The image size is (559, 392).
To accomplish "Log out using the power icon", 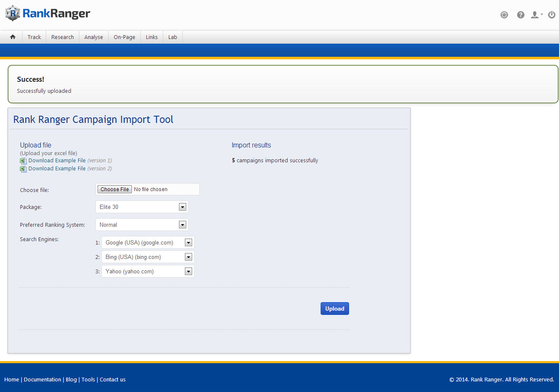I will [551, 15].
